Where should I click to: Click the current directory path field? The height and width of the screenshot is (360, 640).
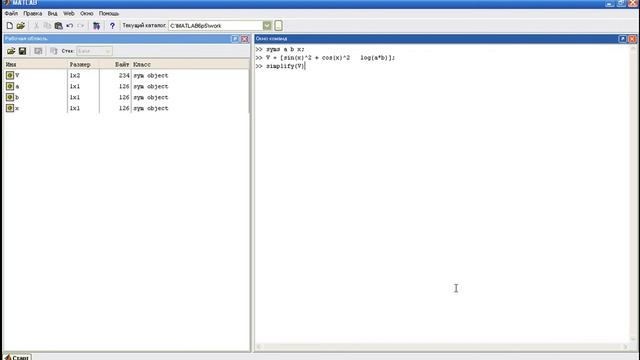(216, 26)
